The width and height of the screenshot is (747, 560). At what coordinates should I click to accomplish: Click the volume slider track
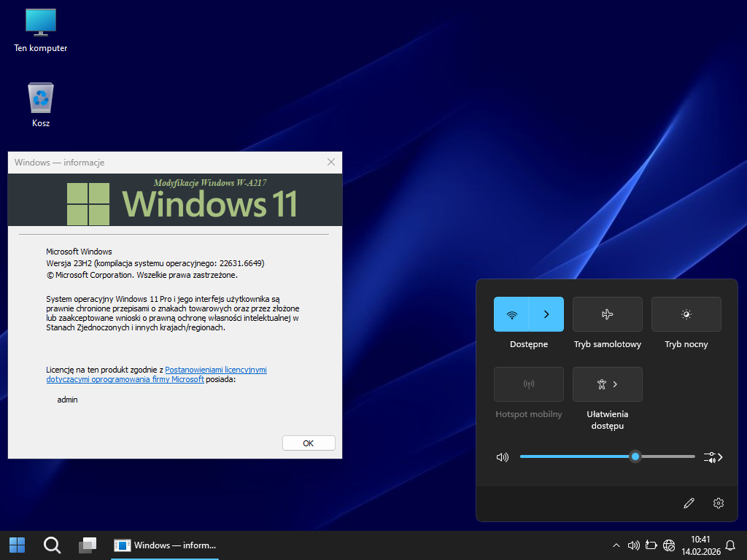click(x=576, y=456)
